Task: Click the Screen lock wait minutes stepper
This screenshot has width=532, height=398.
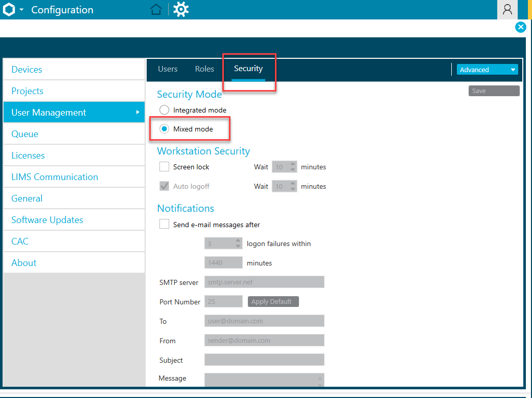Action: pos(293,167)
